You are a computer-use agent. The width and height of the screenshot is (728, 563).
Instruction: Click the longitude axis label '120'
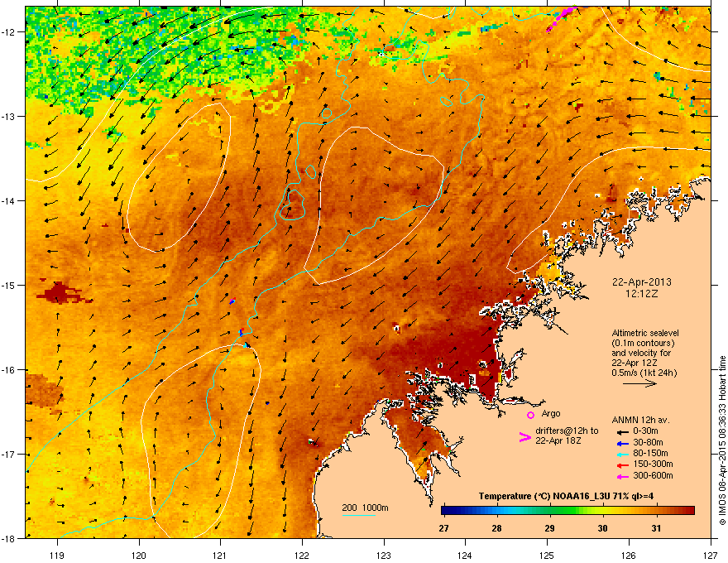pyautogui.click(x=139, y=556)
